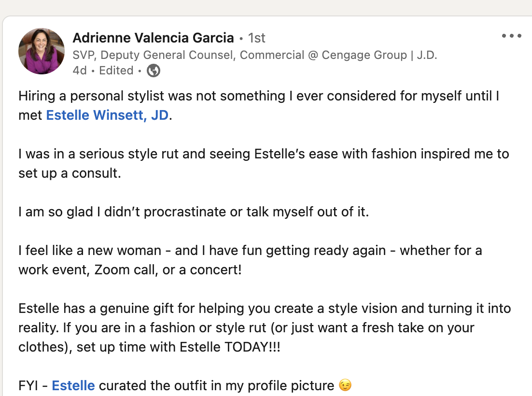Click the "Estelle has a genuine gift" paragraph

click(x=264, y=309)
